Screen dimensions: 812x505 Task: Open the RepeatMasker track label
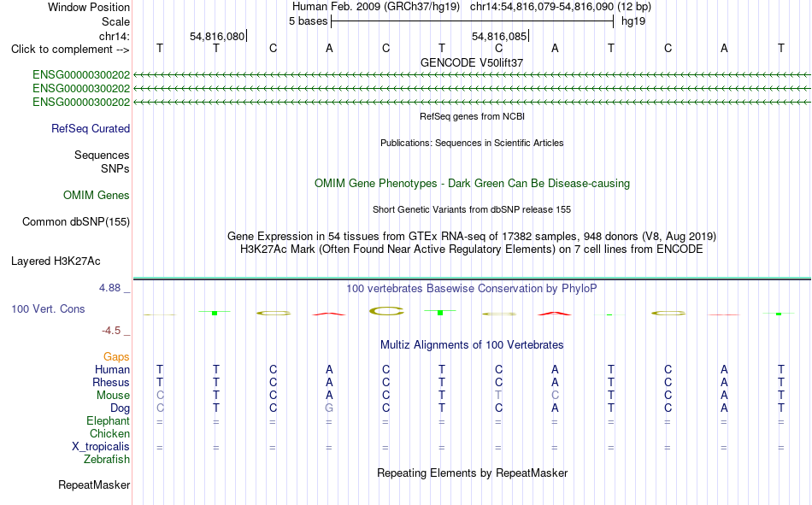point(94,484)
